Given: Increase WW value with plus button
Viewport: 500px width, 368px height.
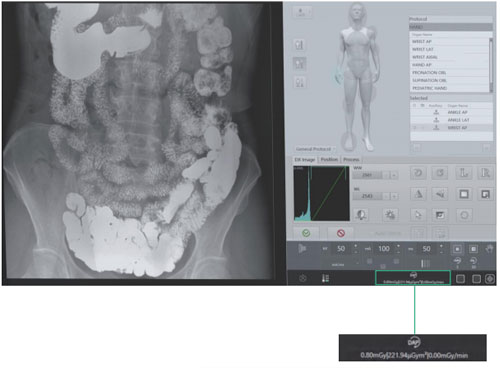Looking at the screenshot, I should [x=394, y=175].
